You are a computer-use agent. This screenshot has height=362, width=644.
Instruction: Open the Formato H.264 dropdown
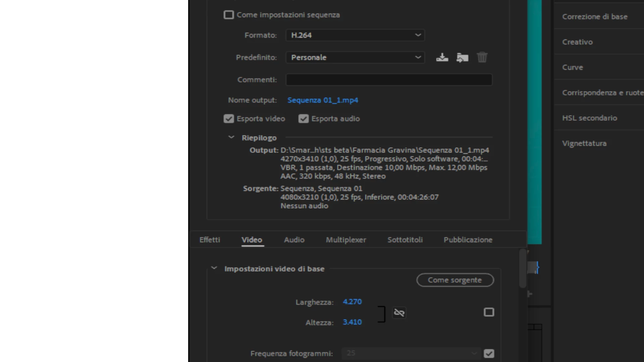coord(355,35)
